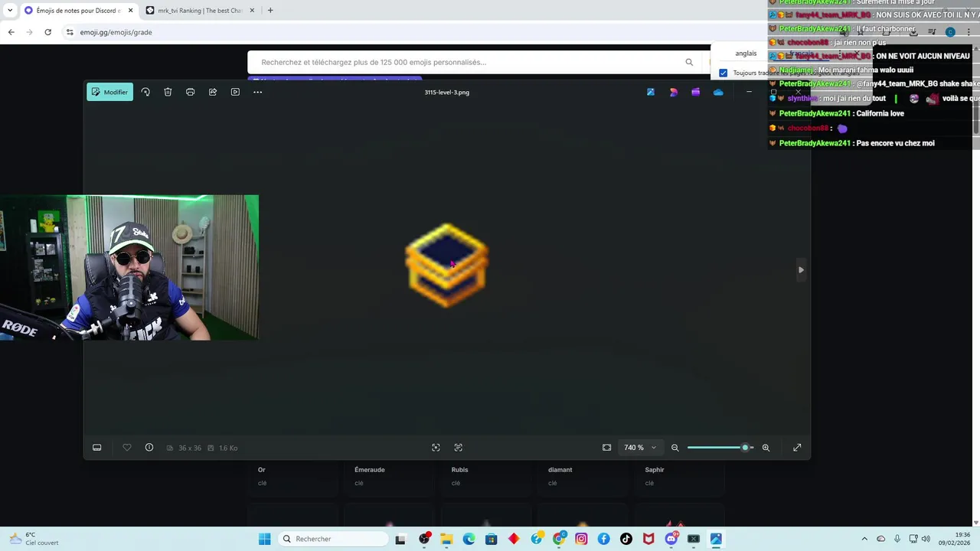Reload the emoji.gg page

[x=47, y=32]
